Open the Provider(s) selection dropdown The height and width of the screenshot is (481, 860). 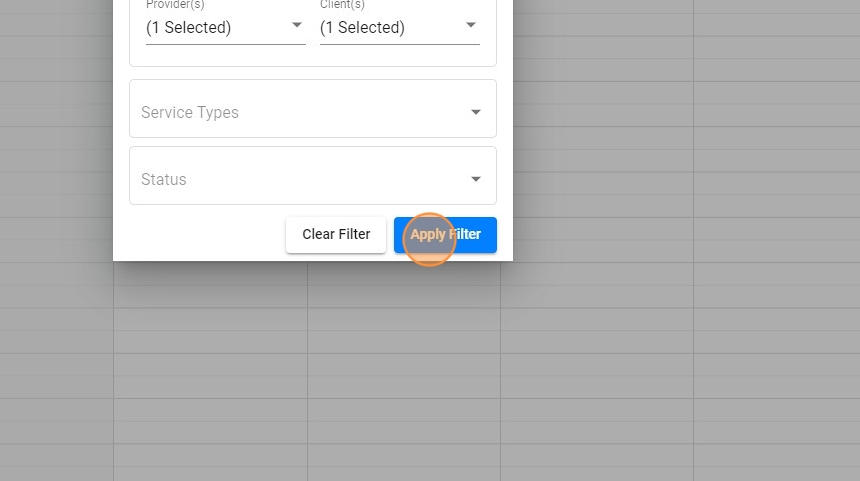click(225, 28)
